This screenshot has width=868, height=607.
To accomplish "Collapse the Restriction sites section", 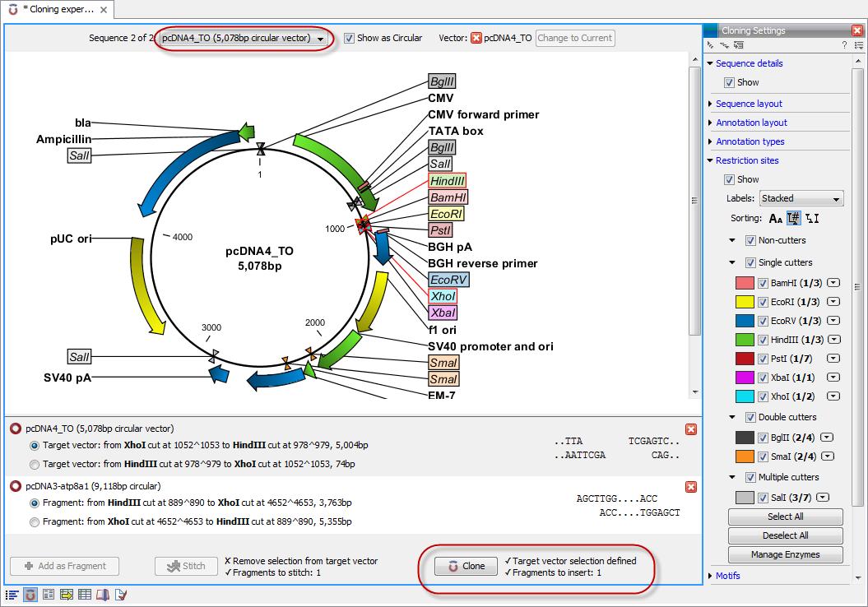I will [710, 160].
